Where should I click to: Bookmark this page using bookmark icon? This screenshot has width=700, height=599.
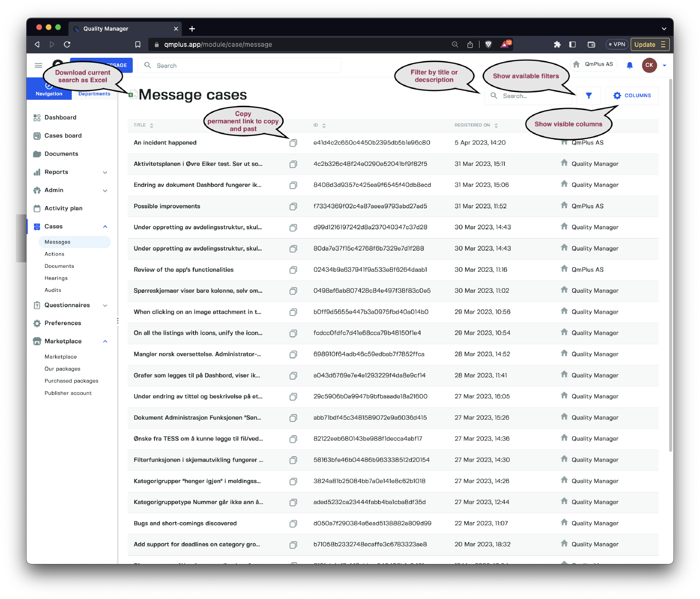coord(138,45)
